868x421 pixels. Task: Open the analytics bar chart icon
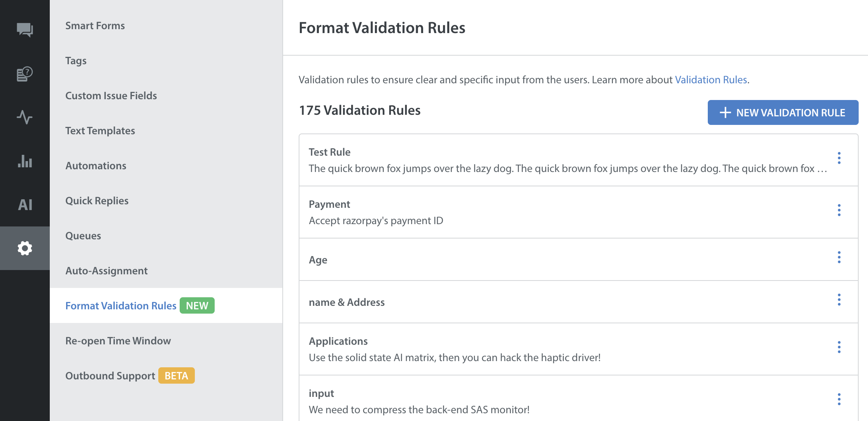point(25,161)
